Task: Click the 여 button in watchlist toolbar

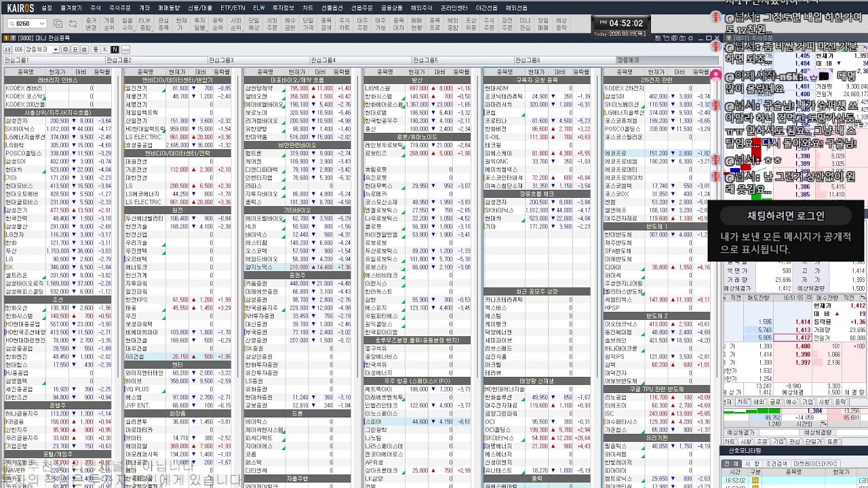Action: (83, 49)
